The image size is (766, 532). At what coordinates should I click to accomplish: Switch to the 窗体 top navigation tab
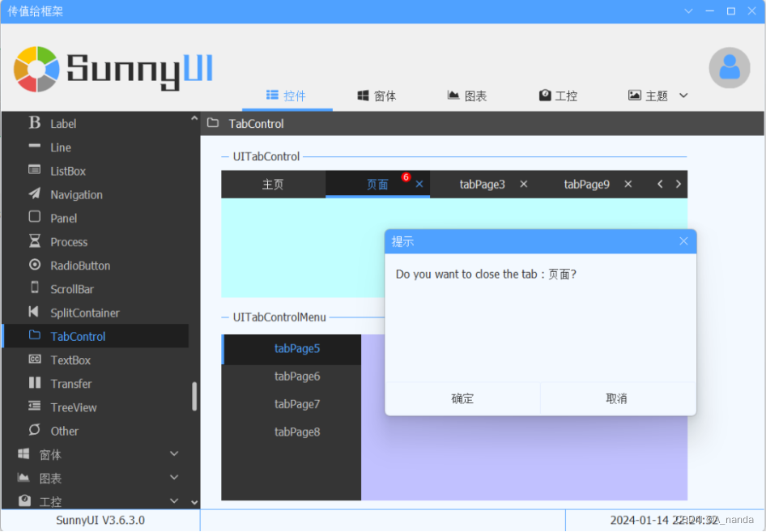[x=377, y=95]
